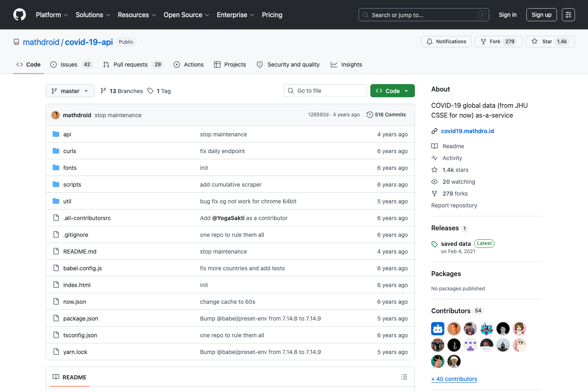Open the Pricing menu item
This screenshot has width=588, height=392.
tap(272, 15)
